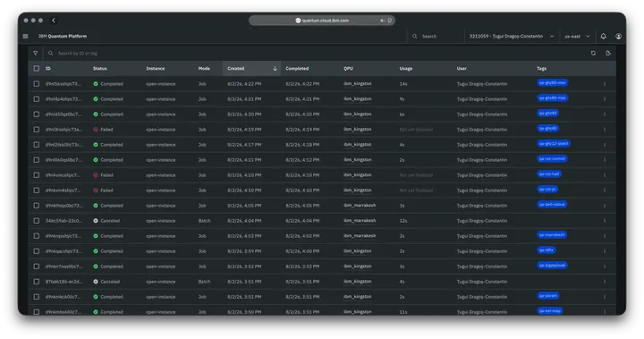Screen dimensions: 644x339
Task: Go back with the browser back arrow
Action: pyautogui.click(x=54, y=21)
